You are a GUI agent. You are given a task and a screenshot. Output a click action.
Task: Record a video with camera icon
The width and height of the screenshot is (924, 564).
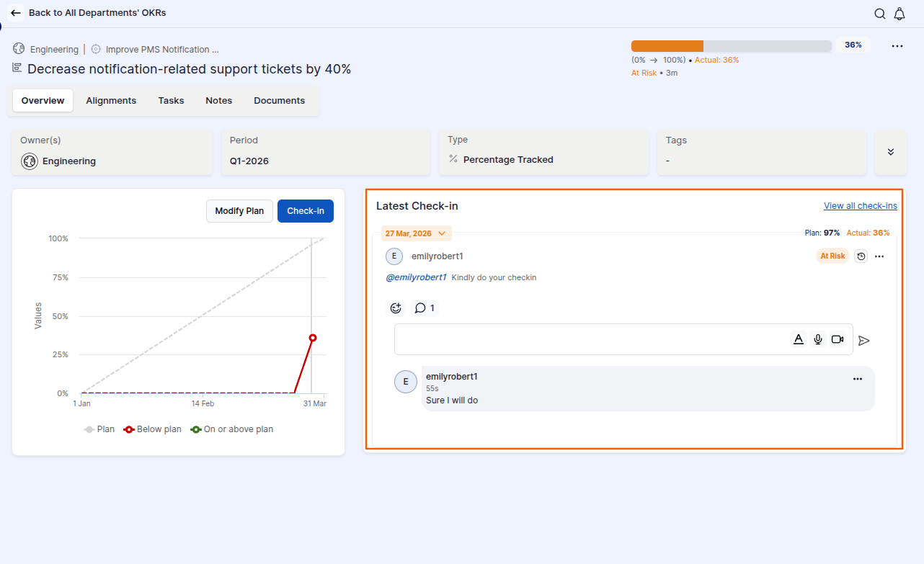pyautogui.click(x=838, y=339)
